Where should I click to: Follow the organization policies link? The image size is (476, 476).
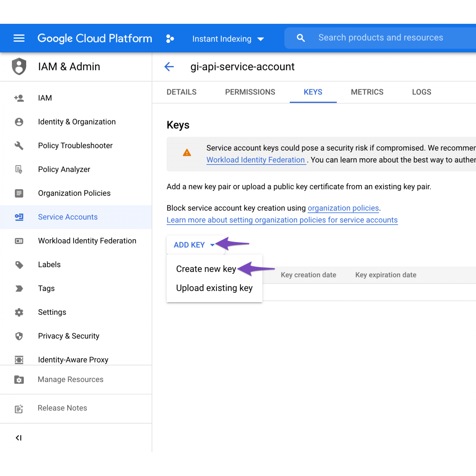(343, 208)
